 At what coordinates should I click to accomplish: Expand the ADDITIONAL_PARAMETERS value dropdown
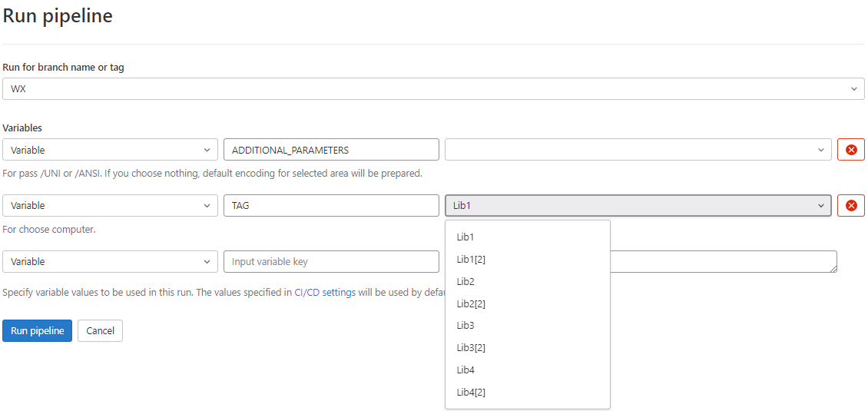[x=638, y=150]
